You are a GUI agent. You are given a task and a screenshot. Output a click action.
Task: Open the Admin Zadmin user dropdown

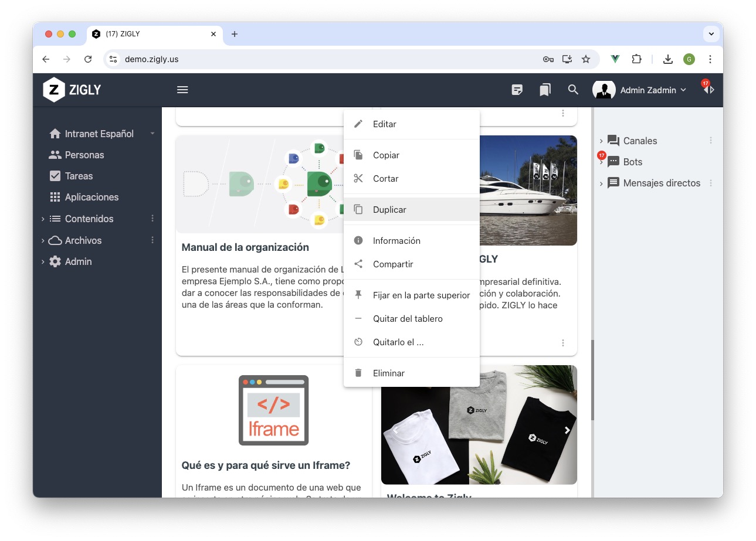pyautogui.click(x=653, y=90)
